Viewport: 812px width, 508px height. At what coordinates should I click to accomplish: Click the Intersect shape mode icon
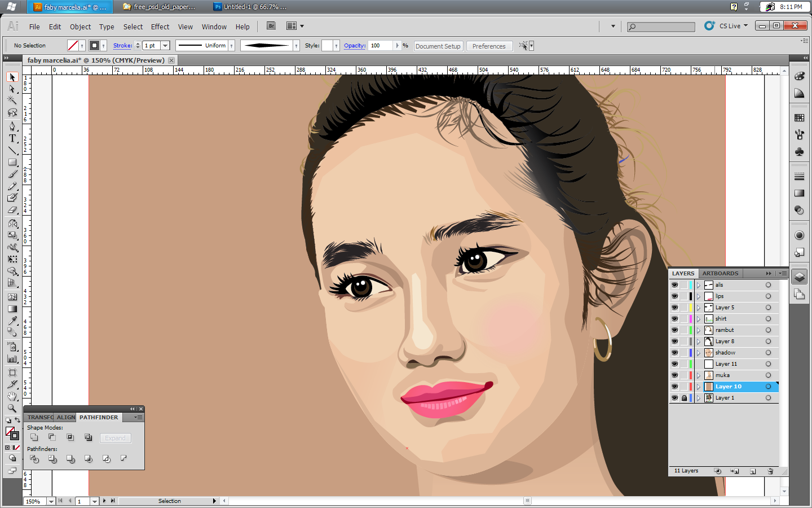click(70, 437)
